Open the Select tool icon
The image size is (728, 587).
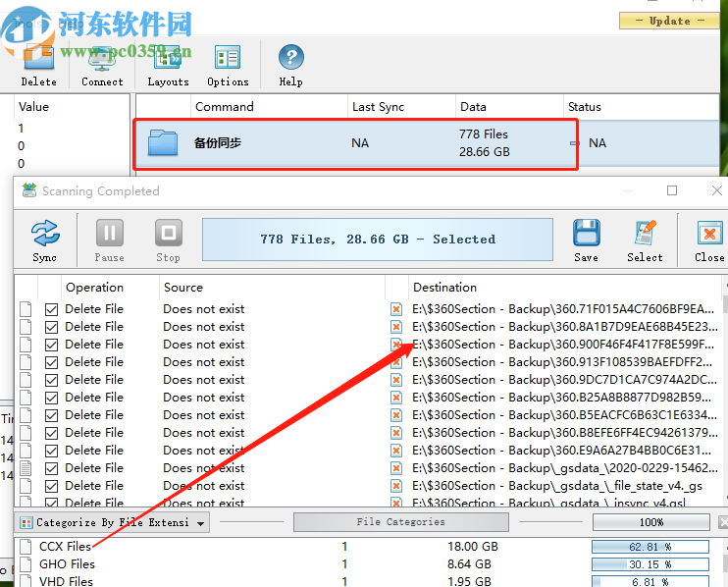[645, 233]
